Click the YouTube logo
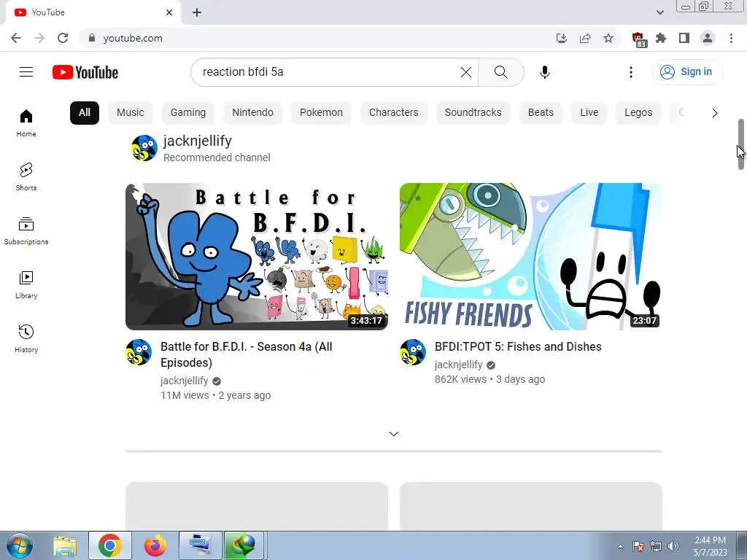747x560 pixels. [x=85, y=72]
